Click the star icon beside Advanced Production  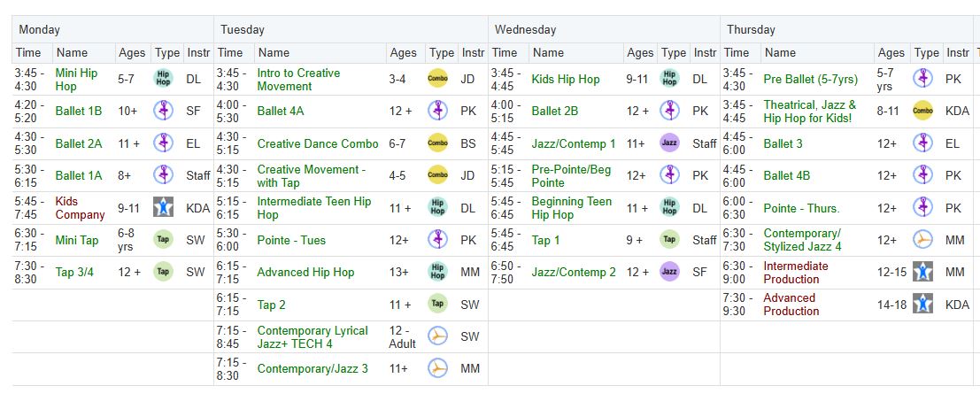tap(923, 305)
